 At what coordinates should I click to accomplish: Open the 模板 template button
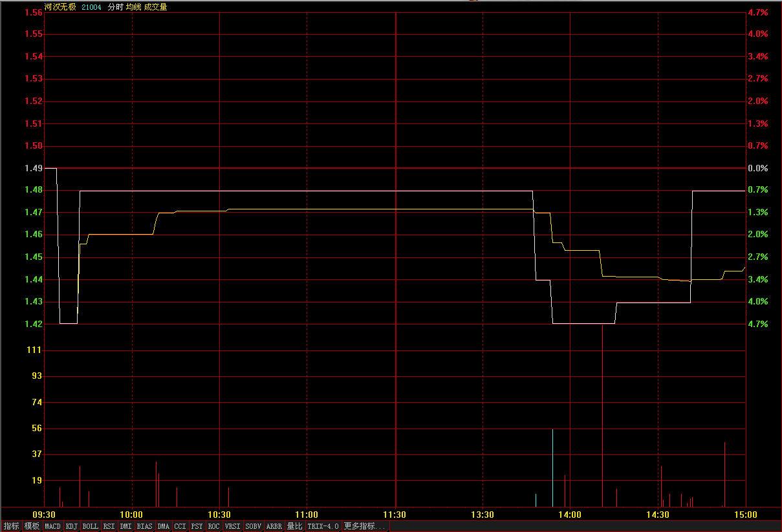(x=32, y=526)
